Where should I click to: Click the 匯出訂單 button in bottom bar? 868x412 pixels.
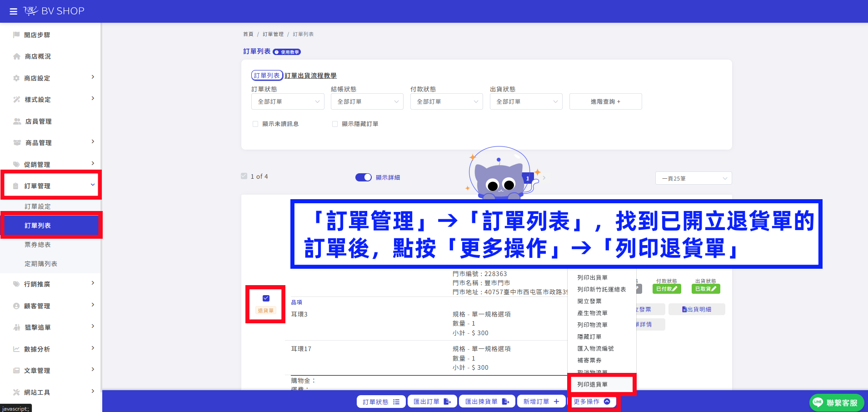click(432, 402)
